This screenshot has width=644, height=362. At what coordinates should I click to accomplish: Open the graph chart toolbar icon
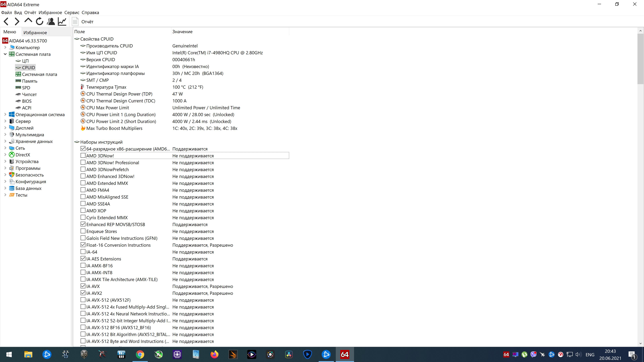62,21
